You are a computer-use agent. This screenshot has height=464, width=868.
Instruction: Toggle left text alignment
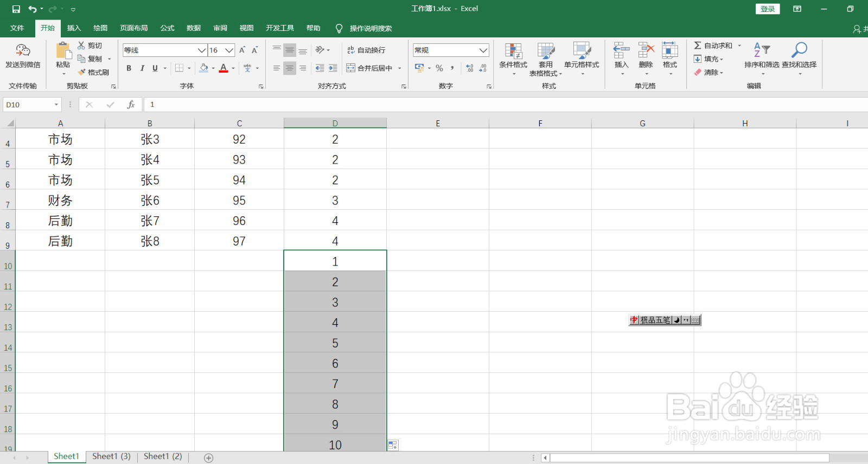point(277,68)
